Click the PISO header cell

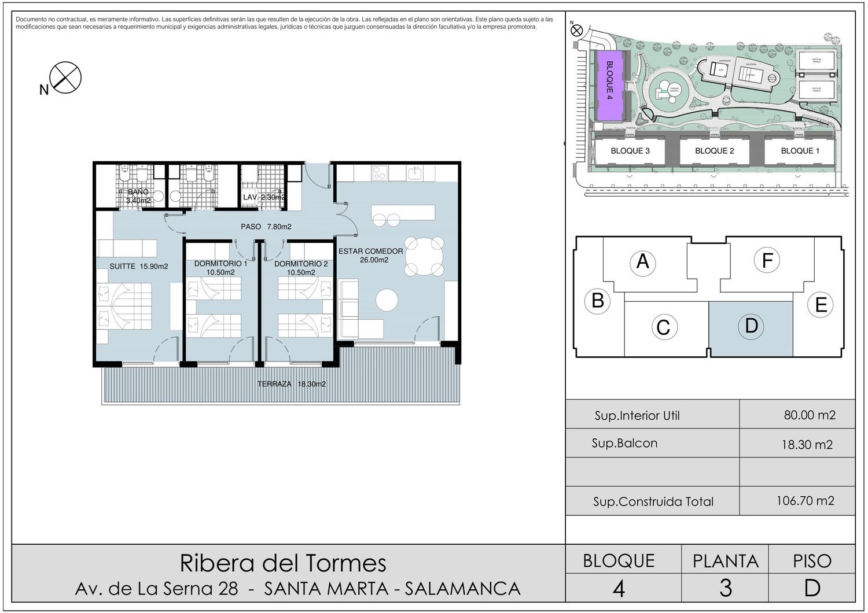pos(812,560)
